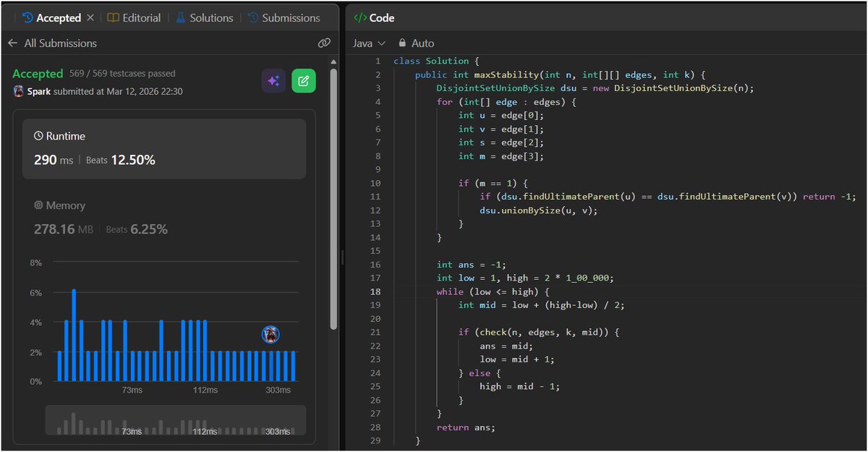The height and width of the screenshot is (452, 868).
Task: Click tallest 6% bar in chart
Action: [74, 335]
